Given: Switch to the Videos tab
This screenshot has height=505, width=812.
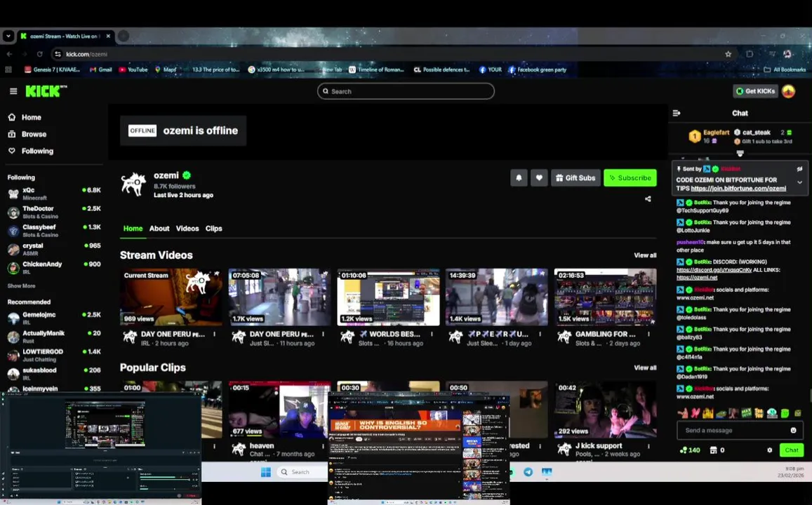Looking at the screenshot, I should [x=187, y=228].
